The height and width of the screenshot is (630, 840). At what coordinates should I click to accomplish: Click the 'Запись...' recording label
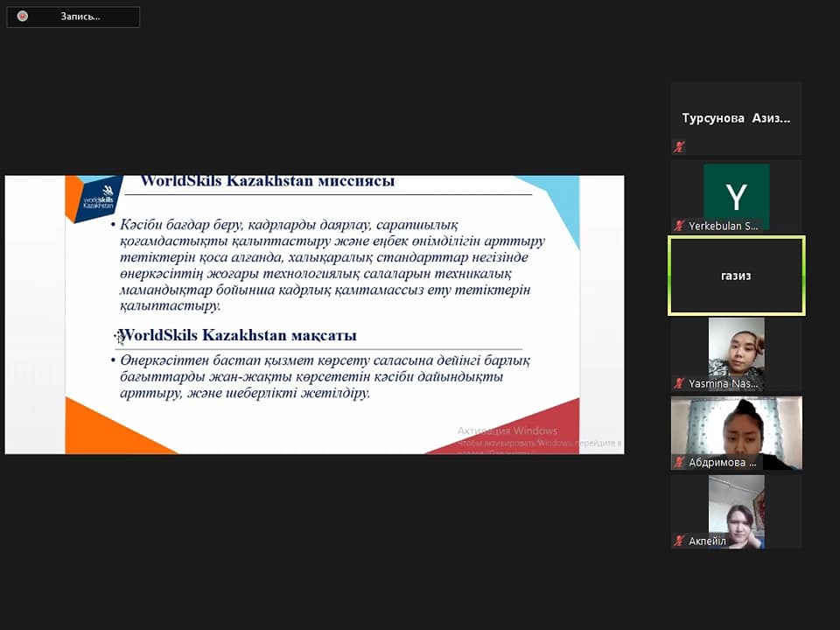click(x=80, y=17)
